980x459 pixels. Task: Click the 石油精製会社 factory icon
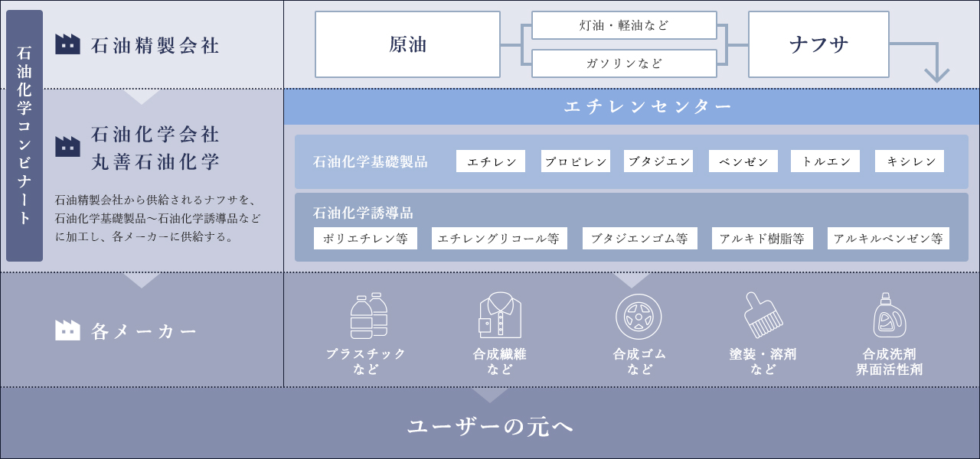pos(67,44)
